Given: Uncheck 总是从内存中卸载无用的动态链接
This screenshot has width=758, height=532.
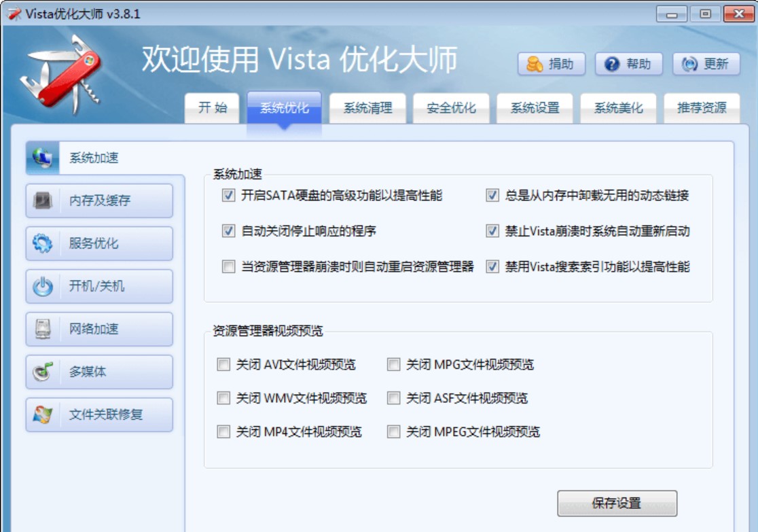Looking at the screenshot, I should [492, 196].
